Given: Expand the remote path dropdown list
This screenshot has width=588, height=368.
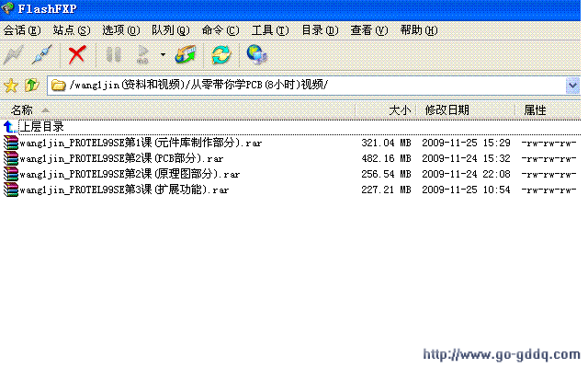Looking at the screenshot, I should coord(572,86).
